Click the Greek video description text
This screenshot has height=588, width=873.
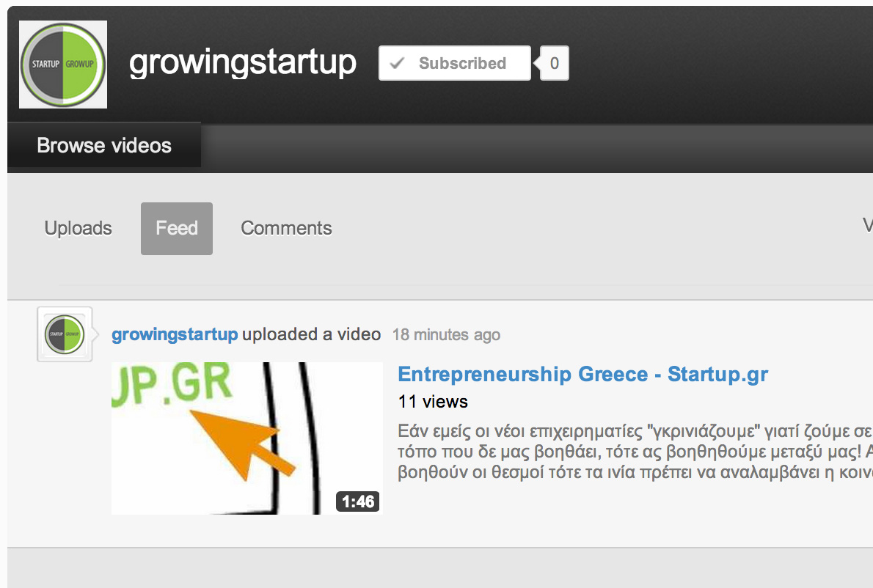[635, 452]
